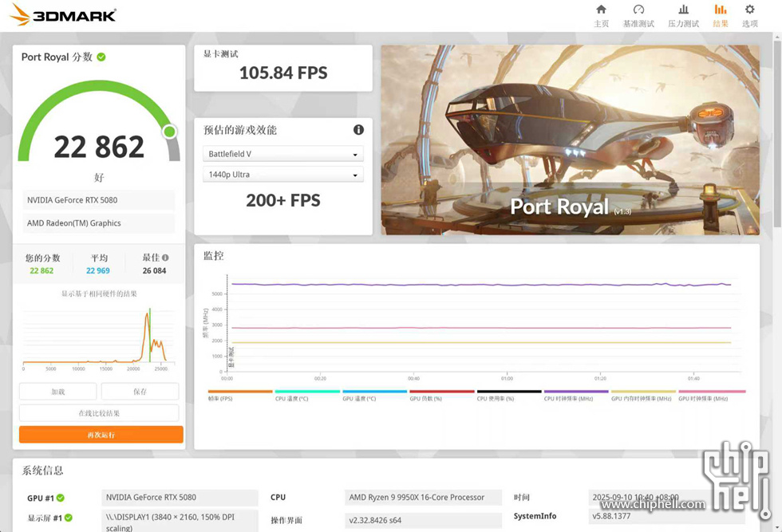Click the purple CPU clock line in chart
The height and width of the screenshot is (532, 782).
481,285
